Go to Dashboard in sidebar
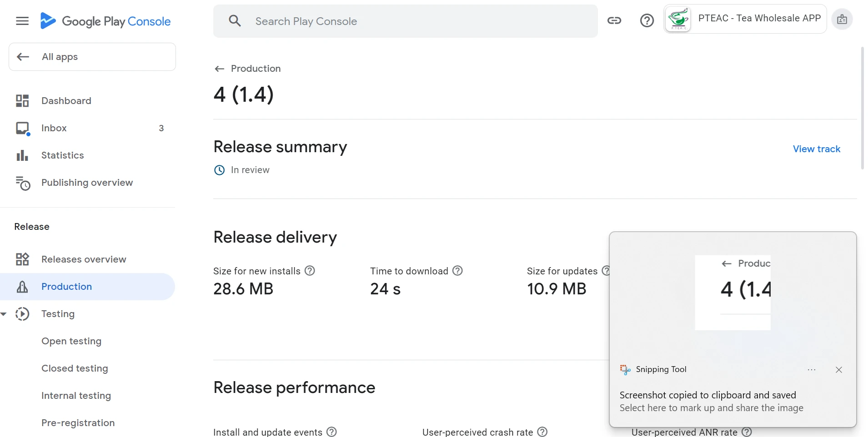 66,101
